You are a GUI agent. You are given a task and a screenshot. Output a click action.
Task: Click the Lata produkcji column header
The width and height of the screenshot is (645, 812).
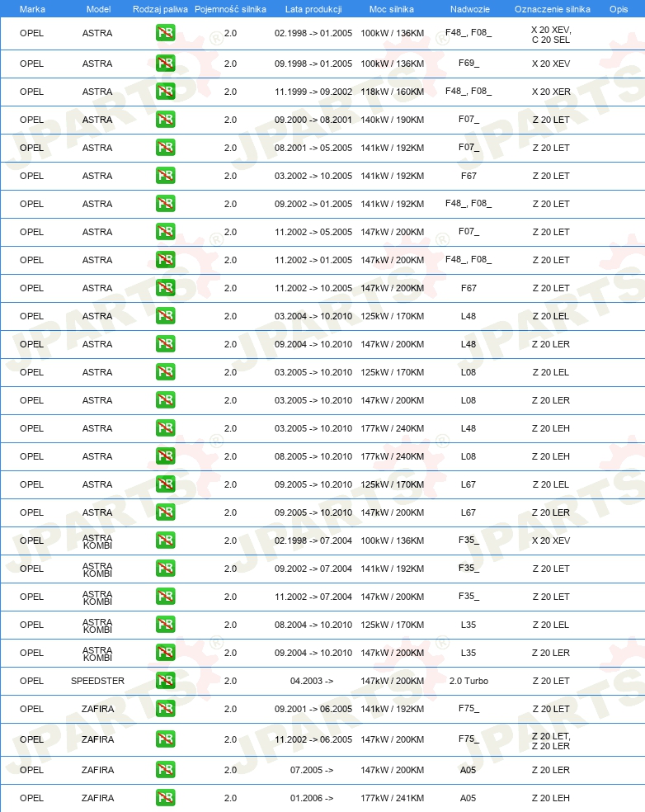coord(313,9)
